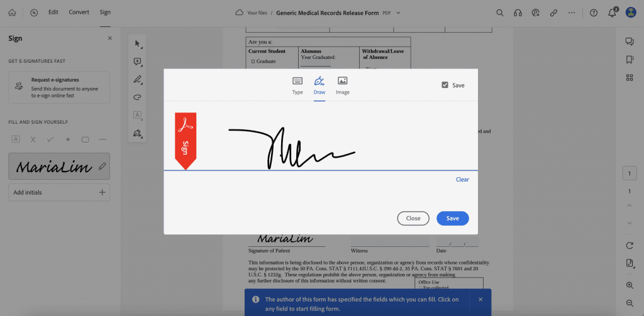Image resolution: width=644 pixels, height=316 pixels.
Task: Click the blue Save button
Action: point(453,219)
